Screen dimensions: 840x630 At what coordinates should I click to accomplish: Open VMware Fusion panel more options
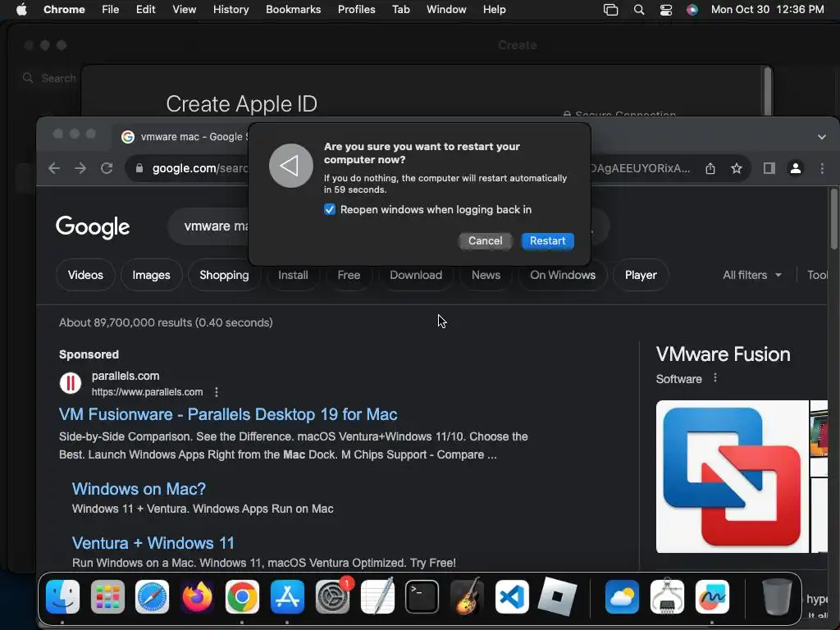tap(715, 378)
